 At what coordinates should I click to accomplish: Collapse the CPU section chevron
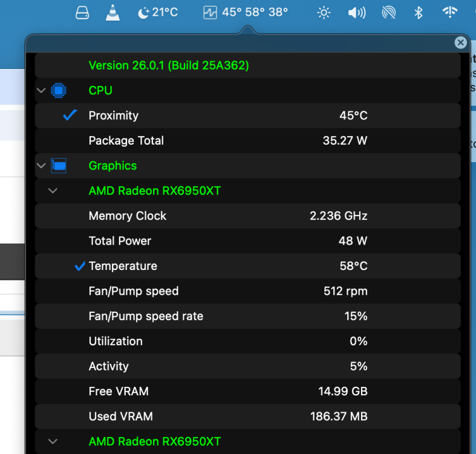(x=41, y=91)
